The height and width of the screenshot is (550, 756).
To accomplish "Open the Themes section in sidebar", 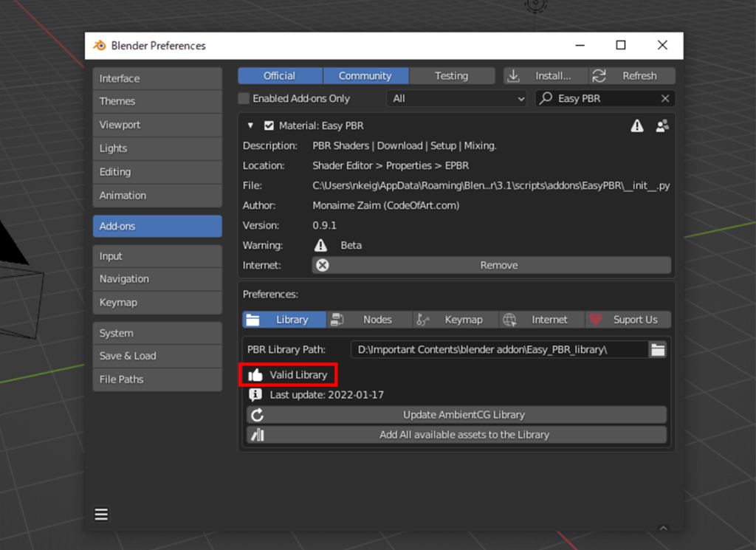I will click(157, 101).
